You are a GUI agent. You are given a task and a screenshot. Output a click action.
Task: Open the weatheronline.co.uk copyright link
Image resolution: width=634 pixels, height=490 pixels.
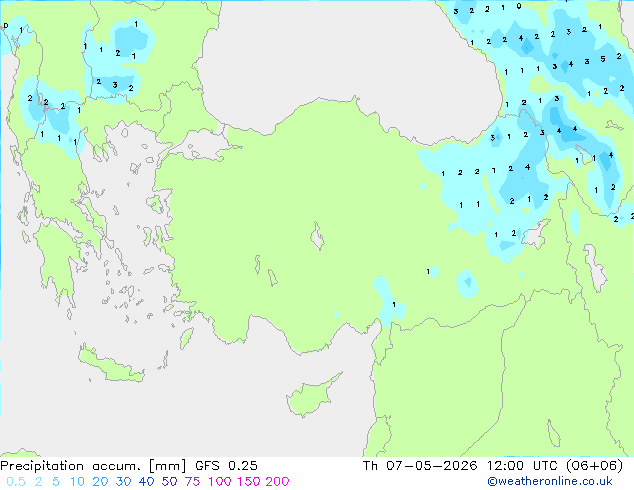550,481
